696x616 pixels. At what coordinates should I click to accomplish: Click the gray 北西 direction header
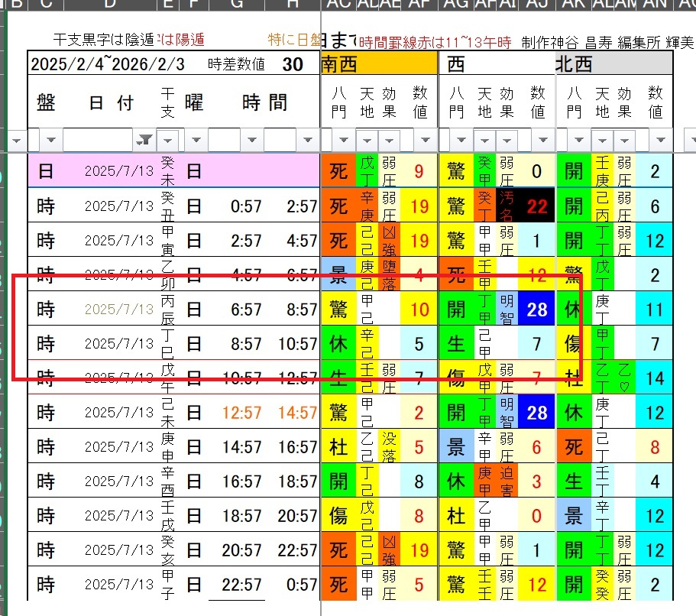click(x=613, y=64)
